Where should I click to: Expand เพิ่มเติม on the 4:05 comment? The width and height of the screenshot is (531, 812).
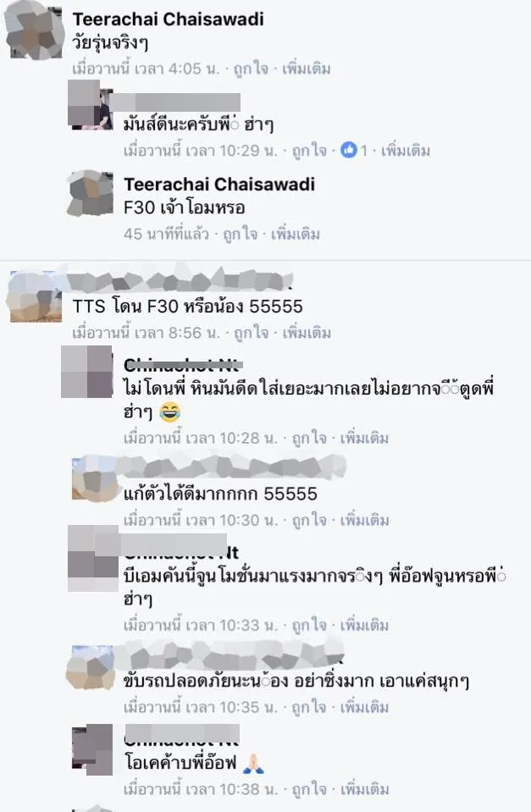(307, 69)
